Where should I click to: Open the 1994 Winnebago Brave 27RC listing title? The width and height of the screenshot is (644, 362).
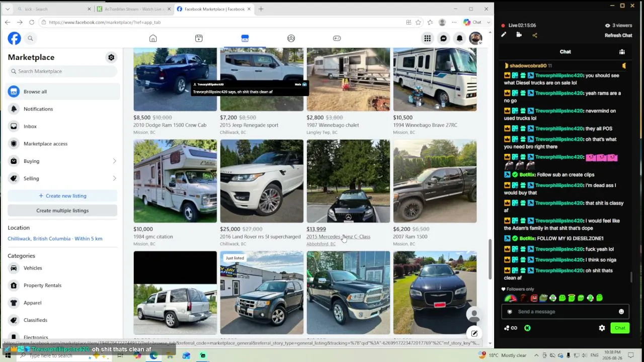(x=425, y=125)
